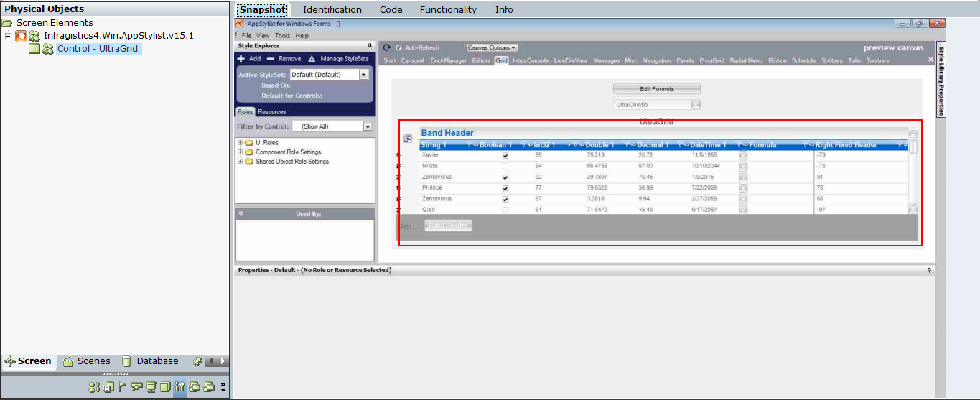
Task: Uncheck the Boolean checkbox in Xavier row
Action: pos(505,155)
